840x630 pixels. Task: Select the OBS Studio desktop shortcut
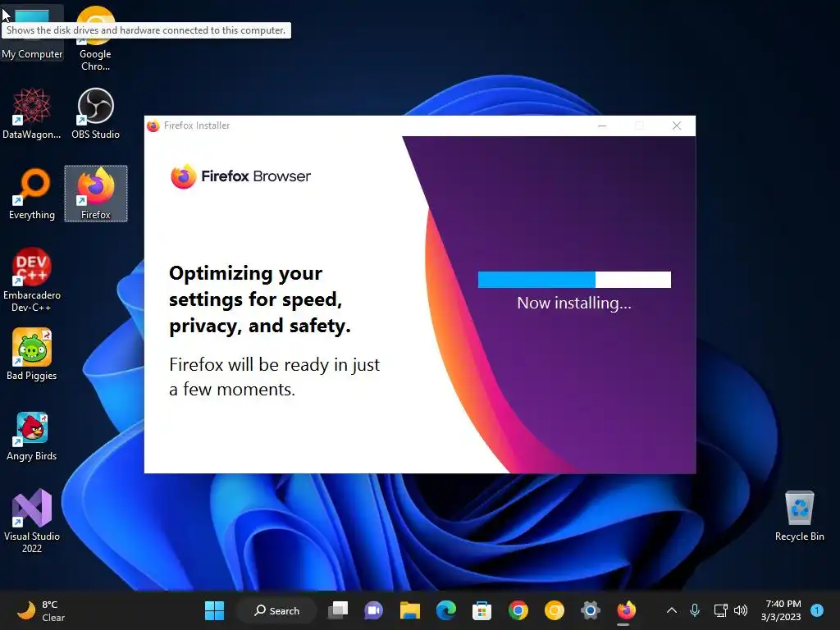tap(95, 113)
